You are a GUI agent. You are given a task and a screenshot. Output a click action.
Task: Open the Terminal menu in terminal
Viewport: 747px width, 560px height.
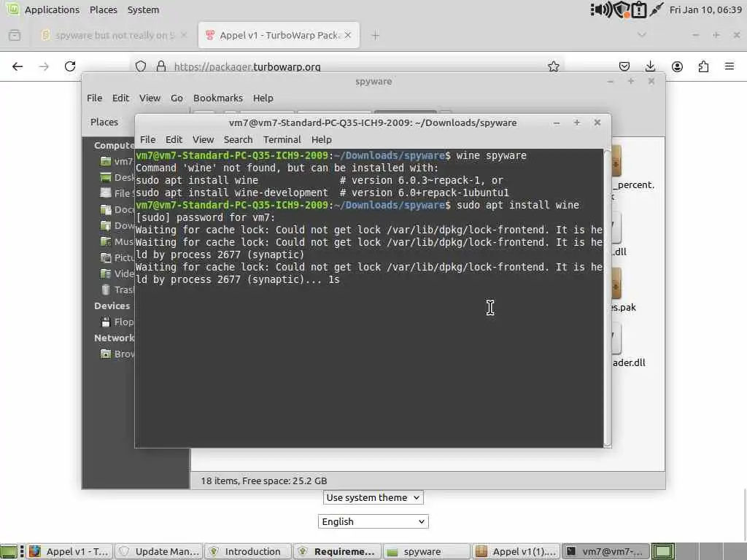(x=282, y=139)
